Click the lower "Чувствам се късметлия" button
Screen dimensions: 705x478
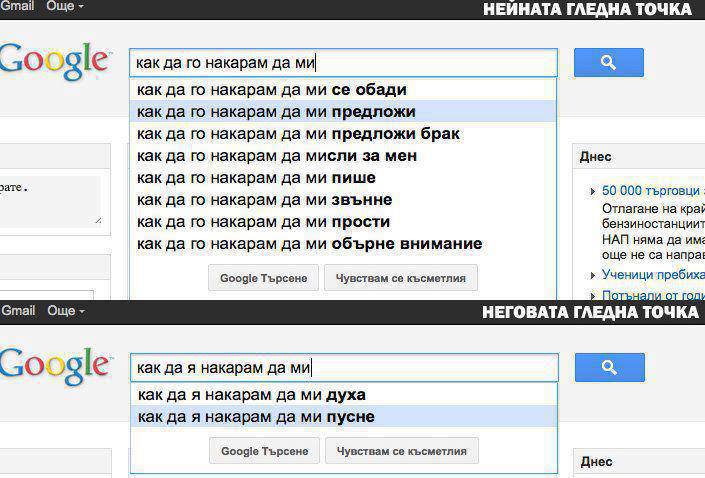[402, 451]
